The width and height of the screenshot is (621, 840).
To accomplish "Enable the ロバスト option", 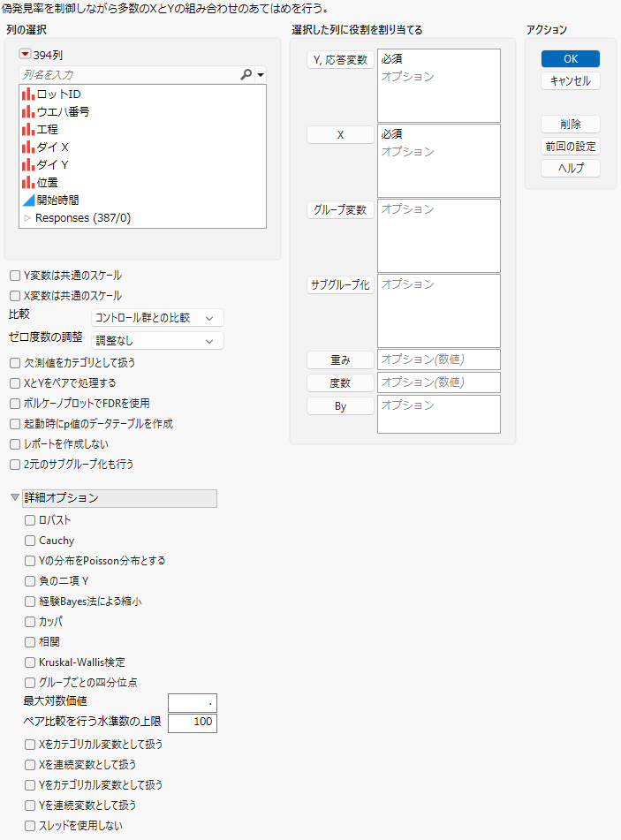I will (x=30, y=520).
